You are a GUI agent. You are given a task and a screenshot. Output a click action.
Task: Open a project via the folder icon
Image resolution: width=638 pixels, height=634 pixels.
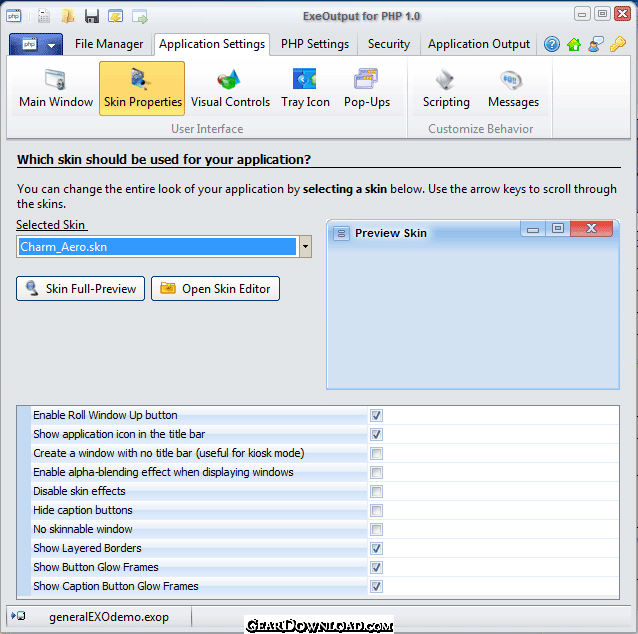point(68,16)
